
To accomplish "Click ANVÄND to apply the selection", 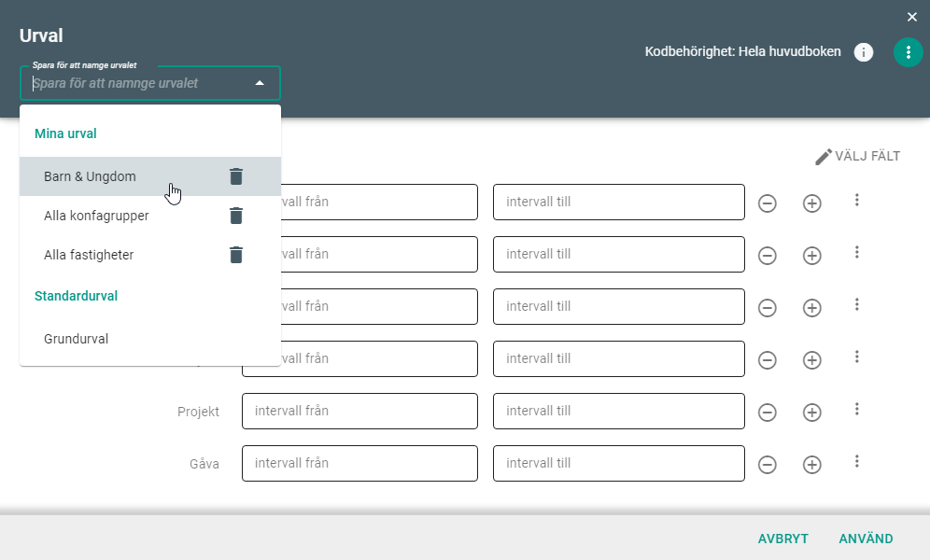I will click(x=866, y=539).
